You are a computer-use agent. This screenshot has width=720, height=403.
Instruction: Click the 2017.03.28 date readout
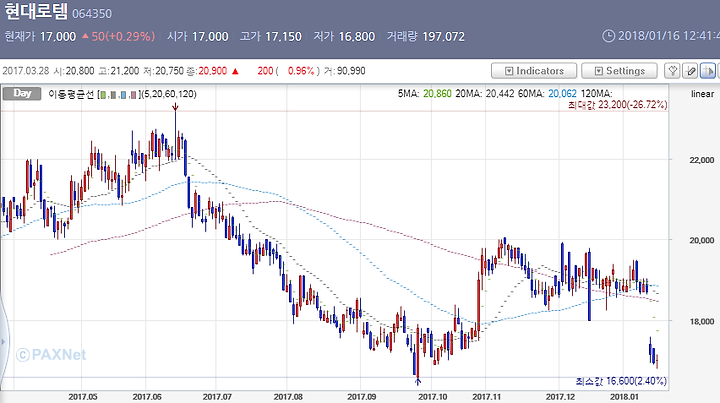(27, 71)
